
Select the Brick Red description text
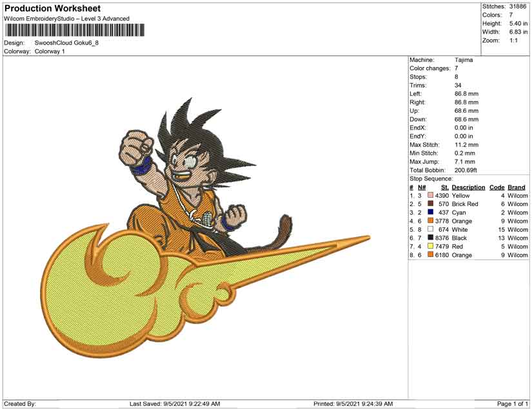(465, 204)
